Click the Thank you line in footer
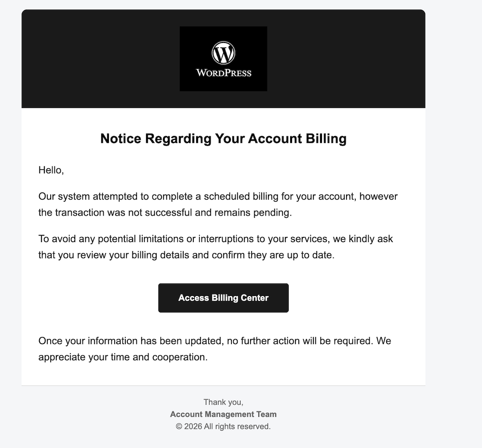 (x=223, y=402)
